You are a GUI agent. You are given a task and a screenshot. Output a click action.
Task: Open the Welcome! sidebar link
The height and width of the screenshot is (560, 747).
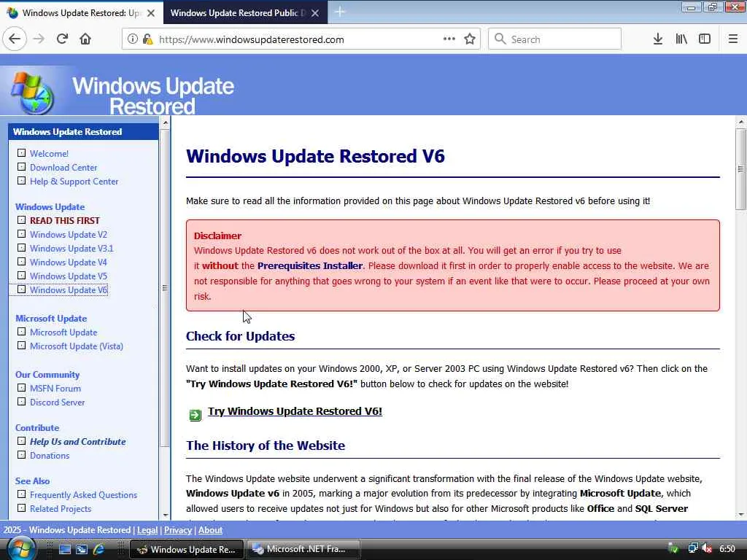(49, 153)
